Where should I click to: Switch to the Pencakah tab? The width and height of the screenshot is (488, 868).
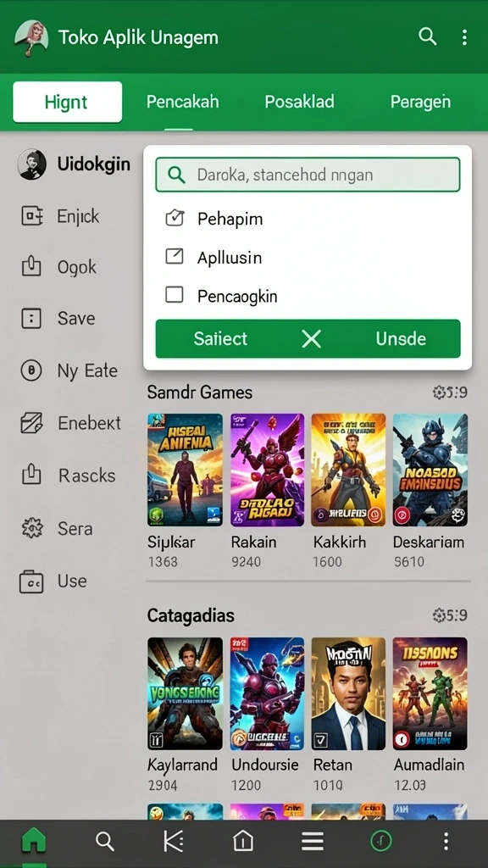pos(183,102)
